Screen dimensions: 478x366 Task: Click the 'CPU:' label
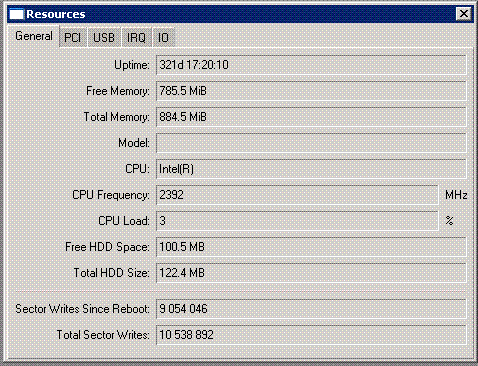137,169
